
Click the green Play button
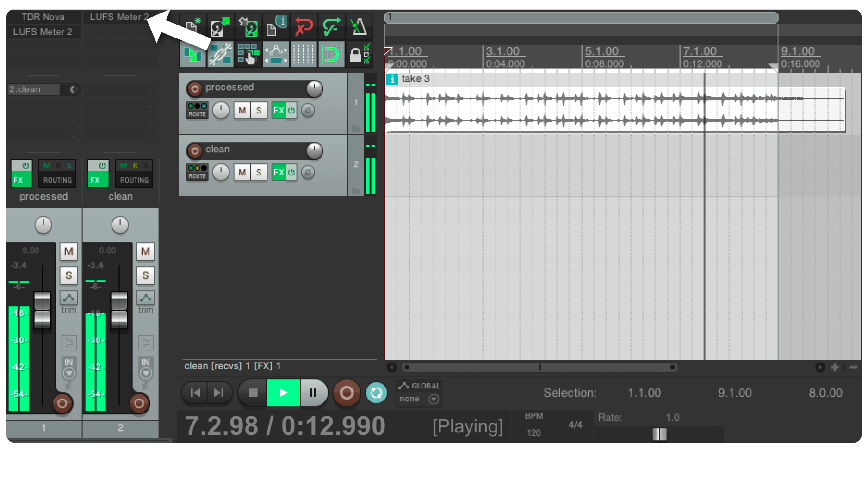283,393
